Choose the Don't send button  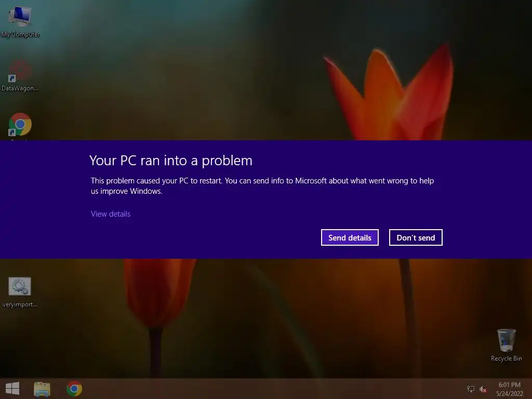click(x=416, y=237)
